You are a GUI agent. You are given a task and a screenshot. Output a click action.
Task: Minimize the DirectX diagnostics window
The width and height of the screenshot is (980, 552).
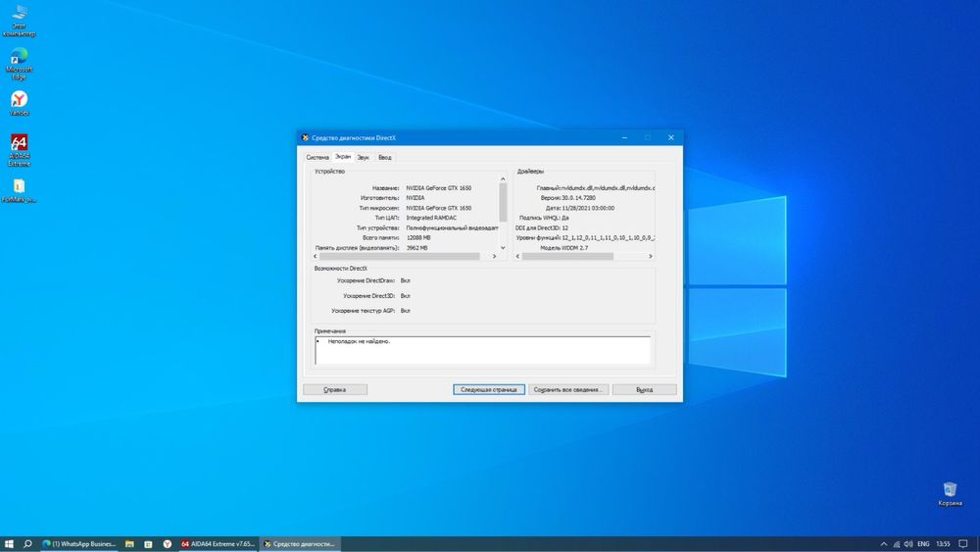click(x=624, y=137)
